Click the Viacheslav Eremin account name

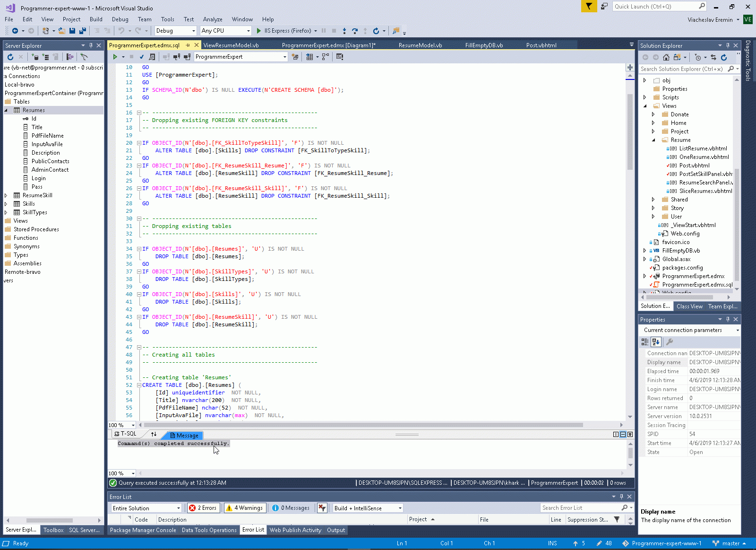(x=710, y=19)
